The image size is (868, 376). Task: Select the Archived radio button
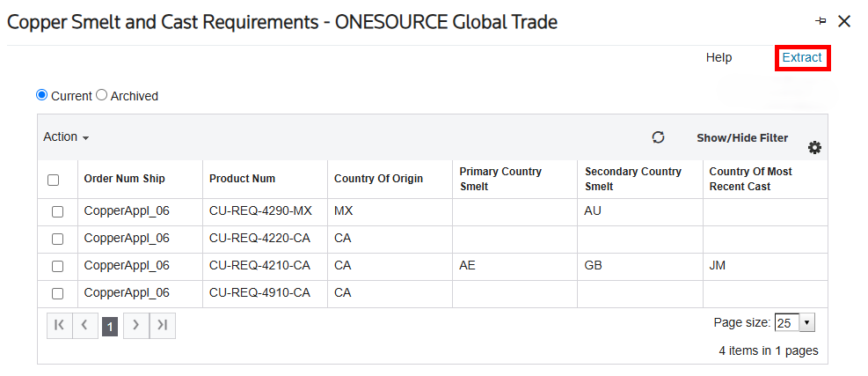pyautogui.click(x=101, y=95)
